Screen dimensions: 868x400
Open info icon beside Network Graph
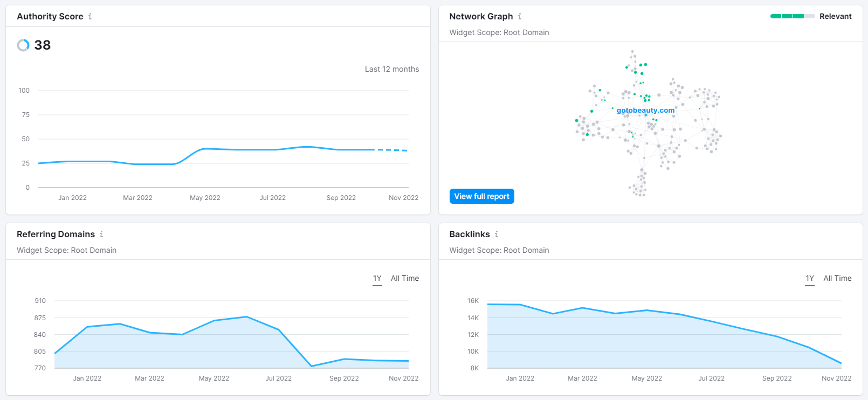point(520,16)
